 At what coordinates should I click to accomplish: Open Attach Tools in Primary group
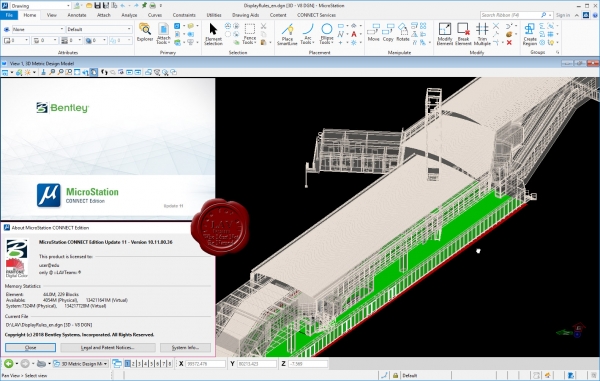(x=163, y=34)
